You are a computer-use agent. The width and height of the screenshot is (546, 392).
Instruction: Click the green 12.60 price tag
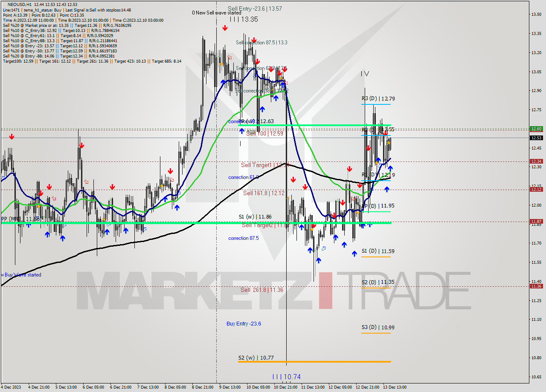[536, 129]
